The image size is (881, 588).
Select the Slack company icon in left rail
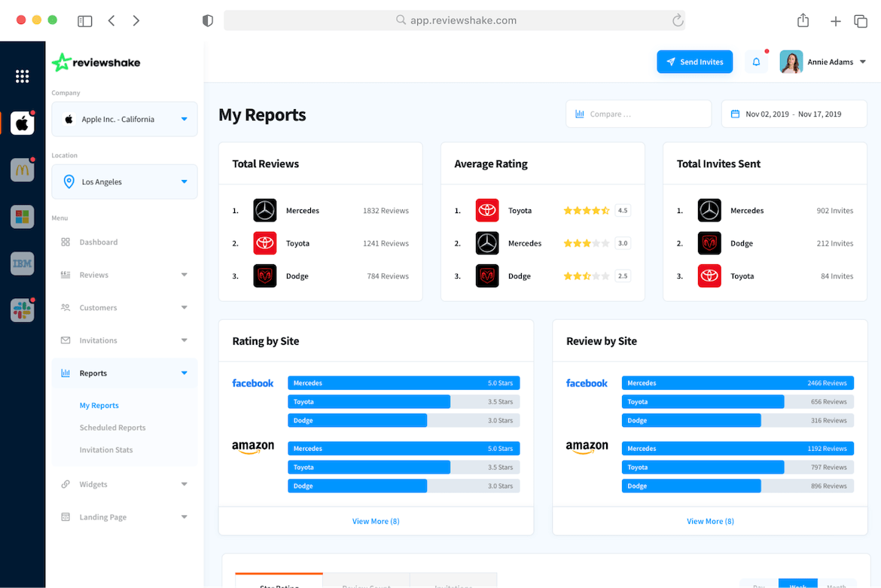coord(22,310)
